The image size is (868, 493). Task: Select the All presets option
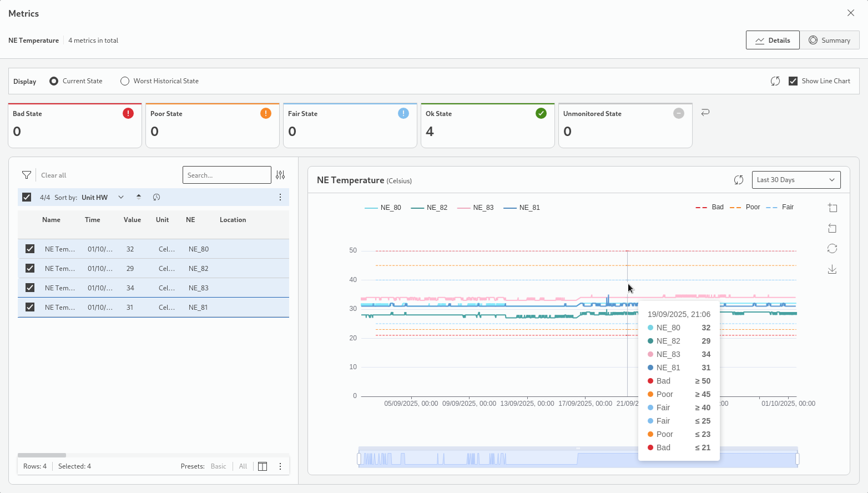pyautogui.click(x=243, y=466)
